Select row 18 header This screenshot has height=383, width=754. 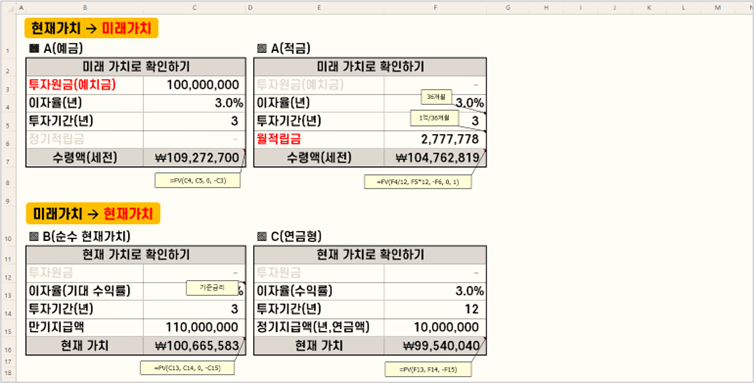(x=9, y=372)
